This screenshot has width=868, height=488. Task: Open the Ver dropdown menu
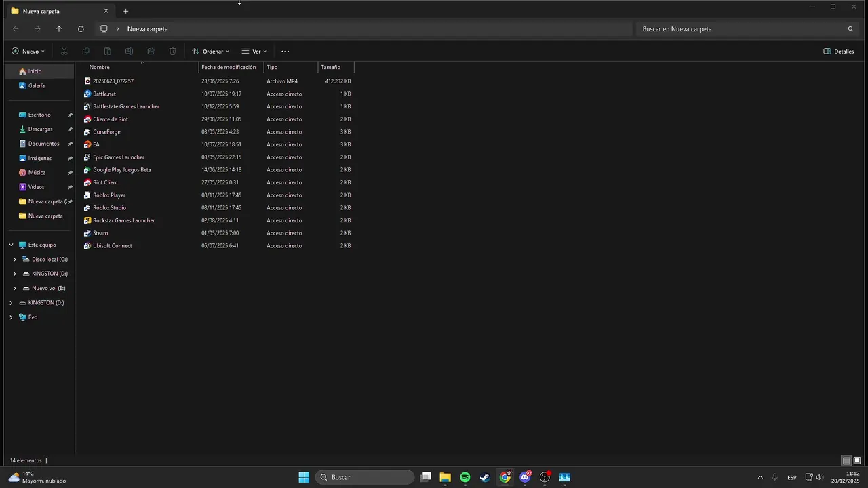[254, 52]
